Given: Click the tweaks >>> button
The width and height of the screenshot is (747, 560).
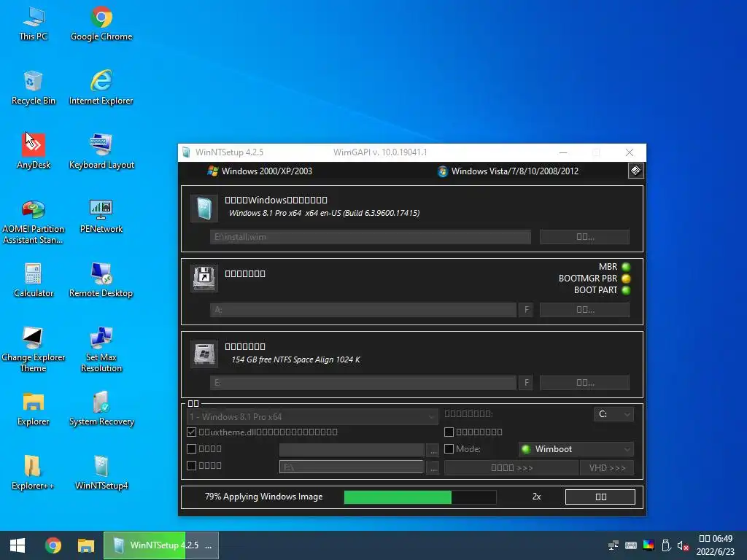Looking at the screenshot, I should tap(511, 467).
